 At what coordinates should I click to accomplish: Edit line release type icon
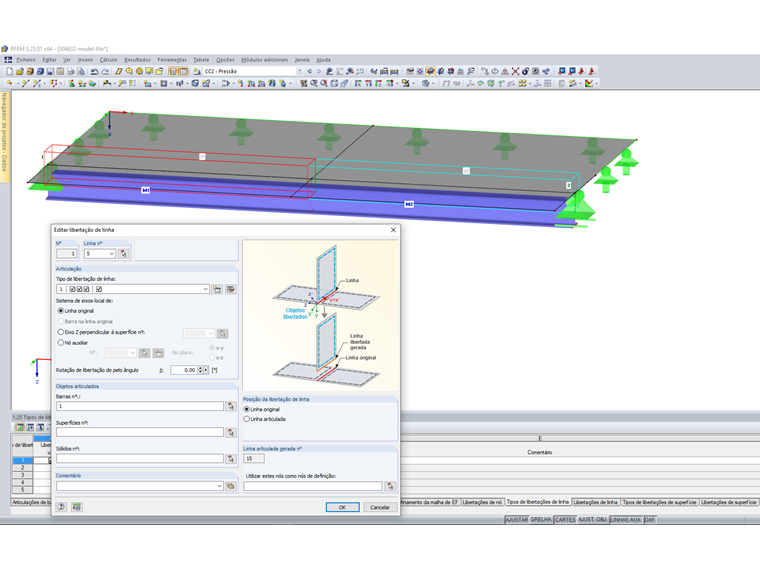(x=231, y=289)
